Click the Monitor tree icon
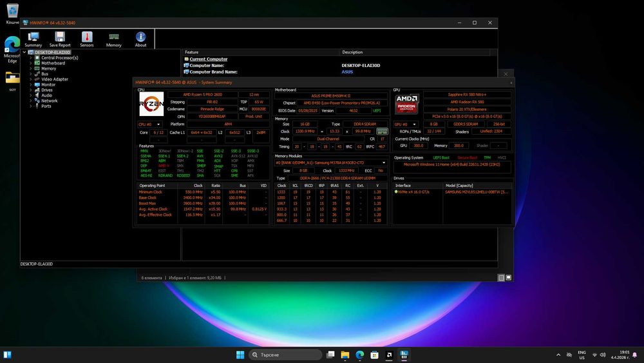The width and height of the screenshot is (644, 363). [37, 84]
